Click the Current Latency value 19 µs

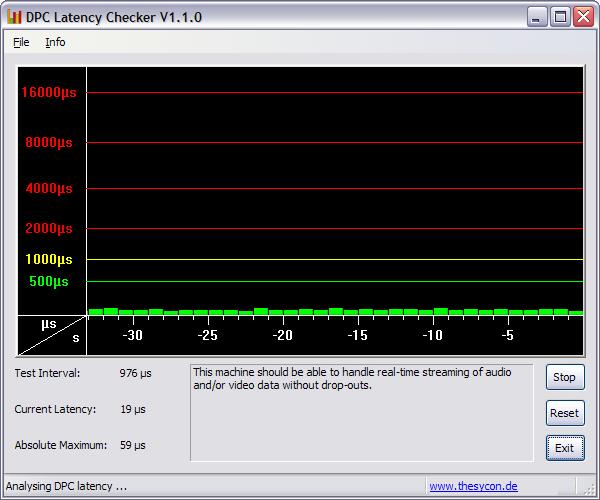click(133, 409)
